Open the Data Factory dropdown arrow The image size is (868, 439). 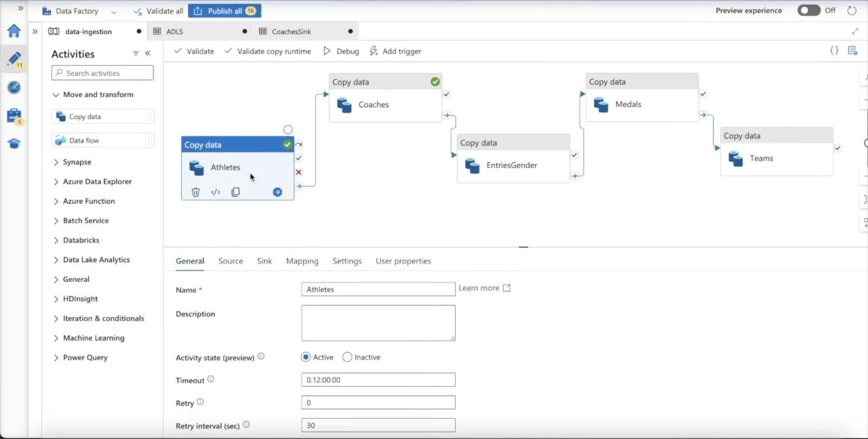tap(113, 12)
